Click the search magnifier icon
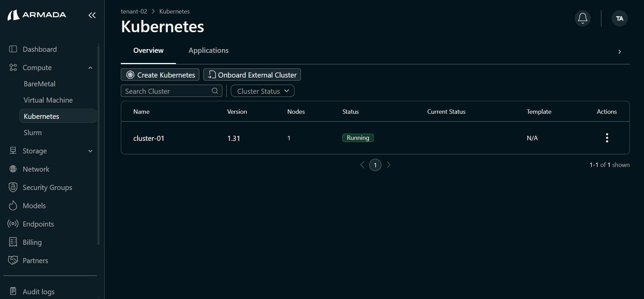The height and width of the screenshot is (299, 644). (x=215, y=91)
